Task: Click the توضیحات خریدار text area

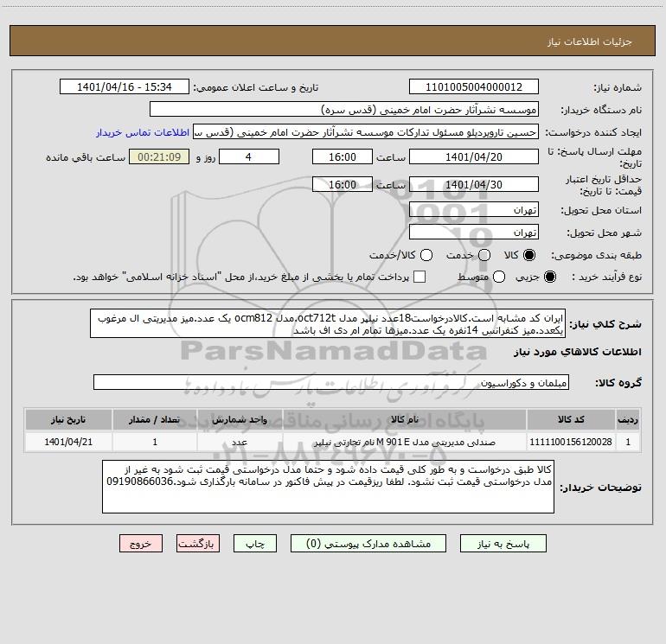Action: 328,487
